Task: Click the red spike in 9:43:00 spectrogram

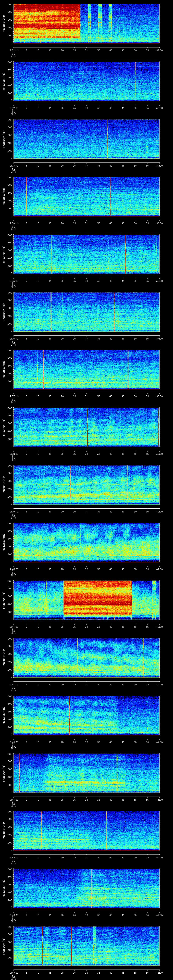Action: tap(70, 715)
